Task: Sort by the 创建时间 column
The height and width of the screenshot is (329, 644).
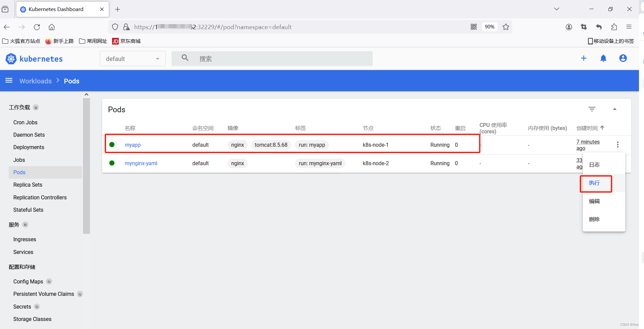Action: (590, 128)
